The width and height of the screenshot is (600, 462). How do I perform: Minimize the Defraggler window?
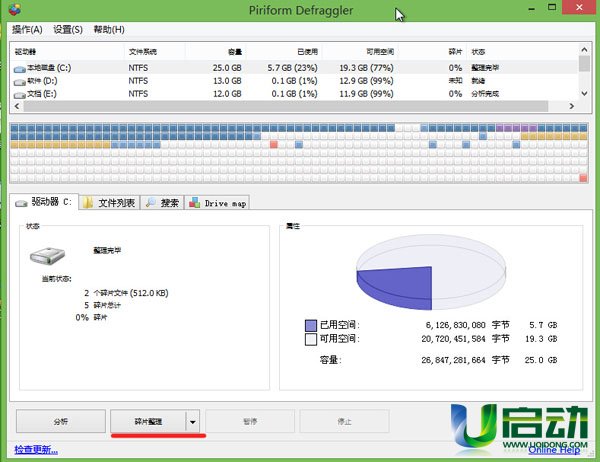click(x=531, y=8)
